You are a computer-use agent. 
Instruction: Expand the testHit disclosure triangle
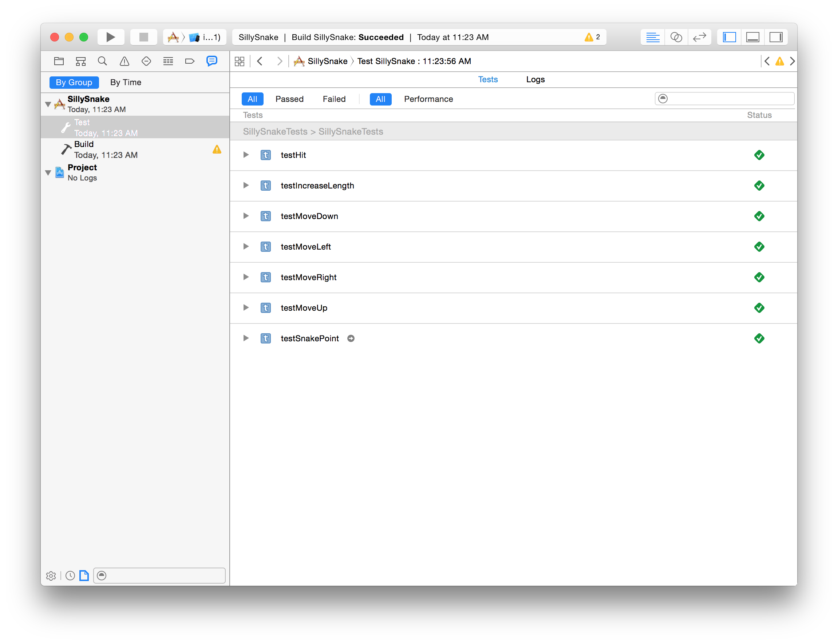coord(246,155)
